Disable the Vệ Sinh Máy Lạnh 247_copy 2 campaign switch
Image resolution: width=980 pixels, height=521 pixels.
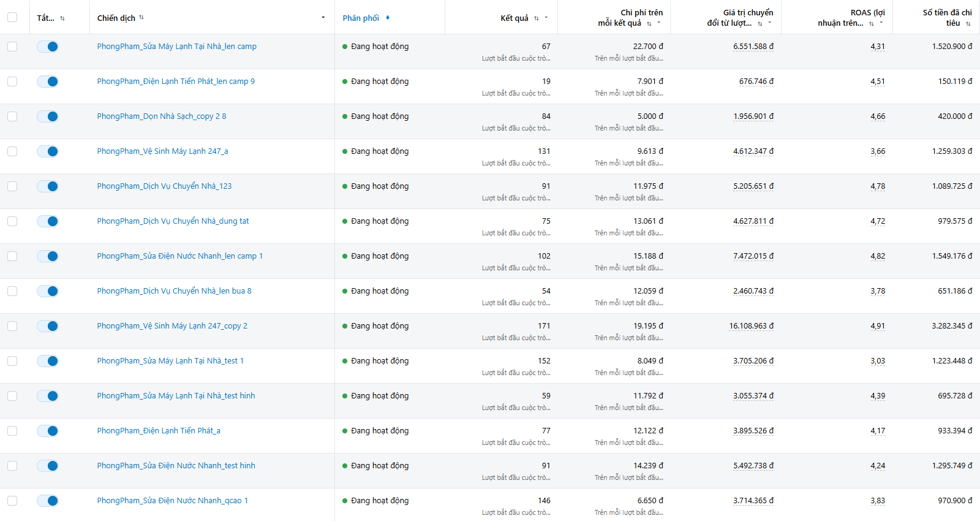tap(48, 326)
